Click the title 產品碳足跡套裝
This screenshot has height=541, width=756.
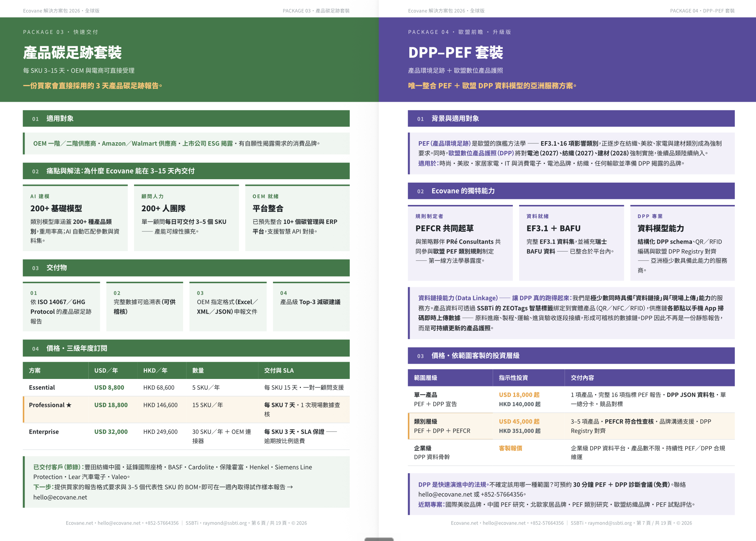(x=72, y=53)
